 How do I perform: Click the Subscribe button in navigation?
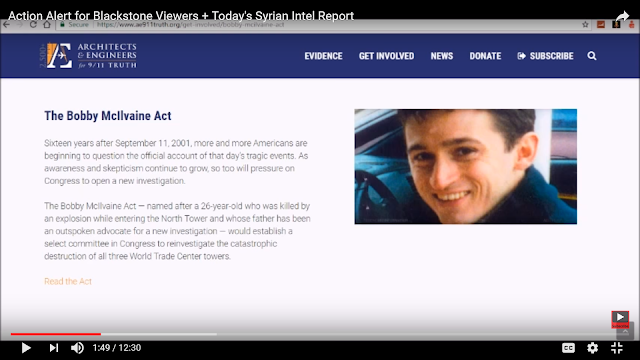(x=545, y=56)
